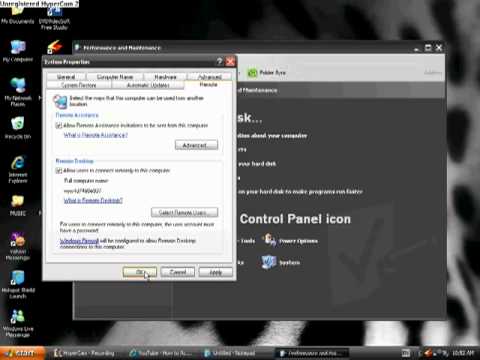Switch to HyperCam Recording taskbar button
The height and width of the screenshot is (360, 480).
coord(84,353)
